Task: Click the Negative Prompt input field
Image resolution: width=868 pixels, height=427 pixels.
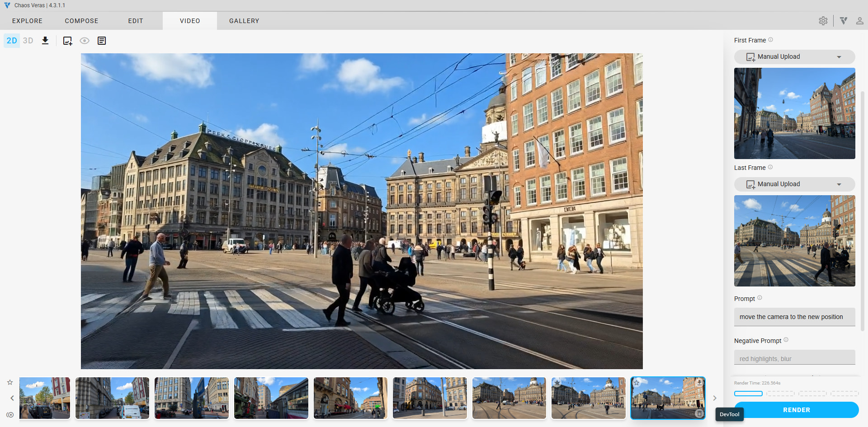Action: (794, 358)
